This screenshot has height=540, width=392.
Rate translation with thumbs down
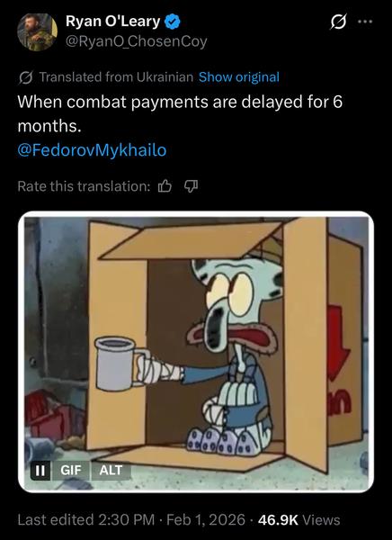191,186
